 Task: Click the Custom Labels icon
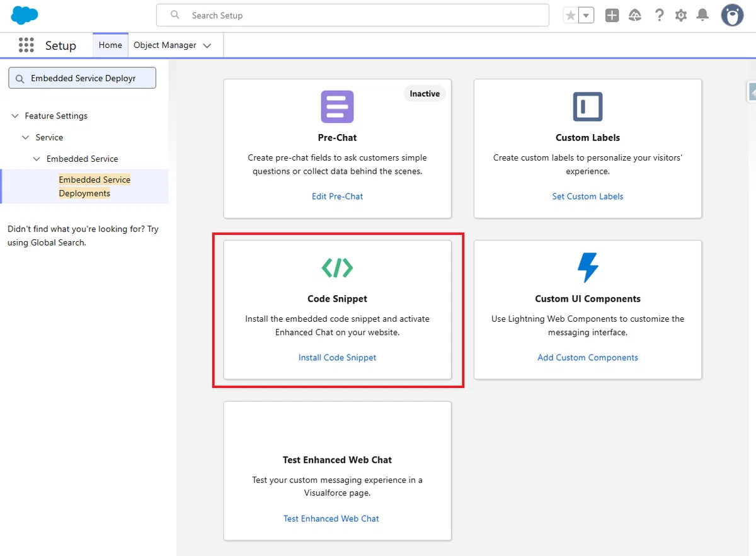(588, 106)
